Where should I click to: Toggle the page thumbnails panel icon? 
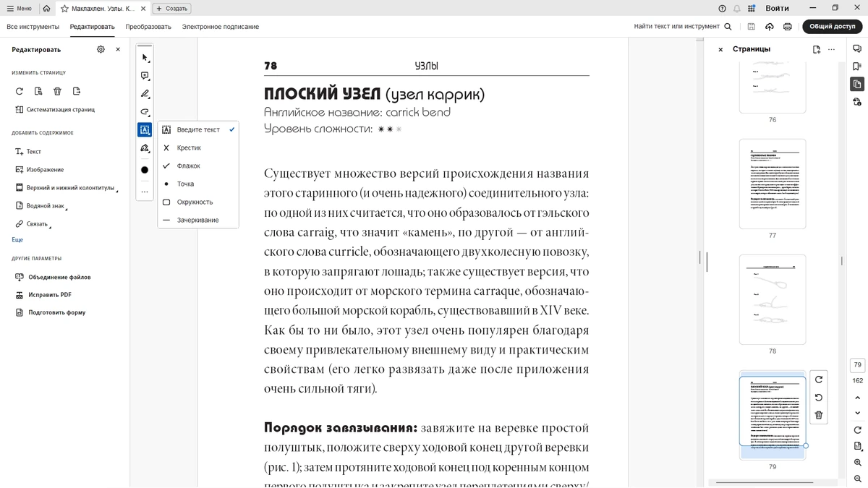857,85
